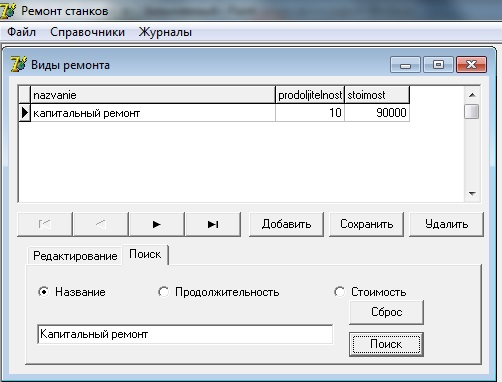Click the Сохранить button
This screenshot has height=382, width=502.
366,224
